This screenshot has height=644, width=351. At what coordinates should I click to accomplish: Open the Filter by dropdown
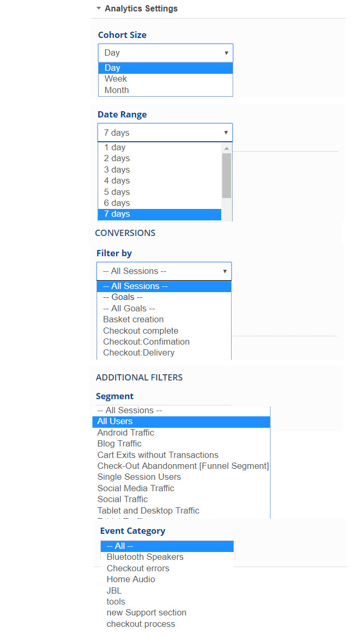(x=164, y=271)
